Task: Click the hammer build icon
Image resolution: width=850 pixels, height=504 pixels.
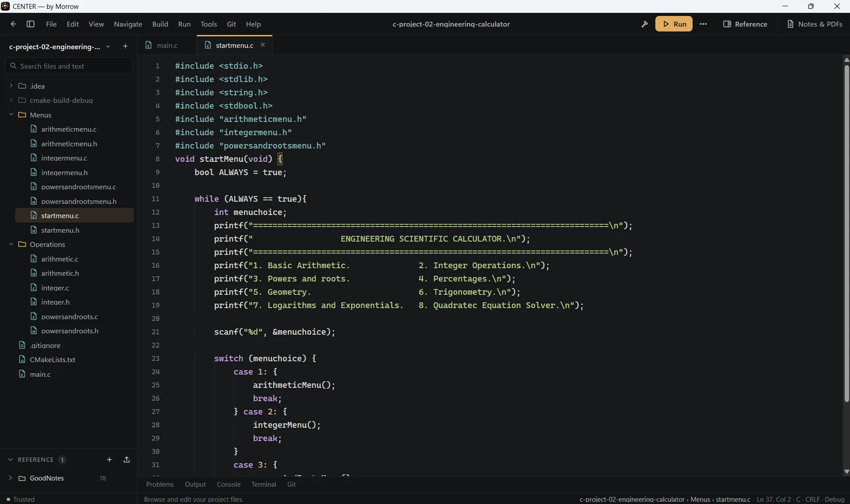Action: pos(645,24)
